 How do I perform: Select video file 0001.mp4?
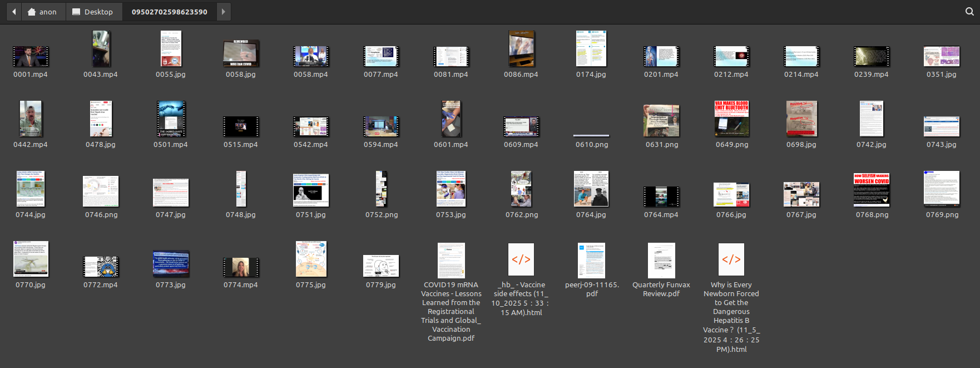tap(31, 56)
